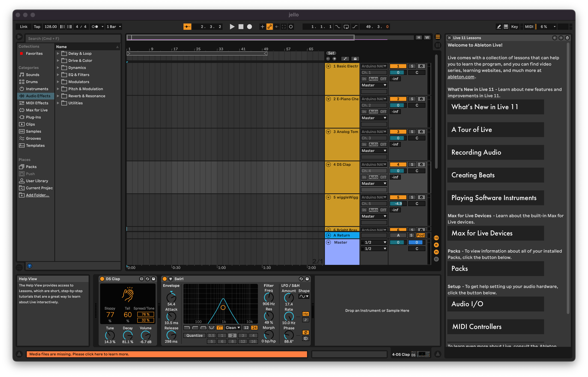Screen dimensions: 588x377
Task: Select Max for Live category
Action: point(37,110)
